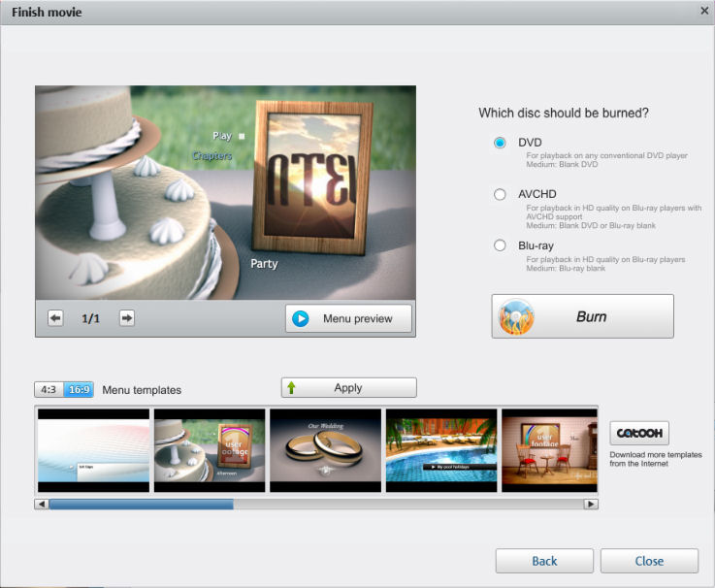Select the wedding rings menu template
The height and width of the screenshot is (588, 715).
coord(325,450)
